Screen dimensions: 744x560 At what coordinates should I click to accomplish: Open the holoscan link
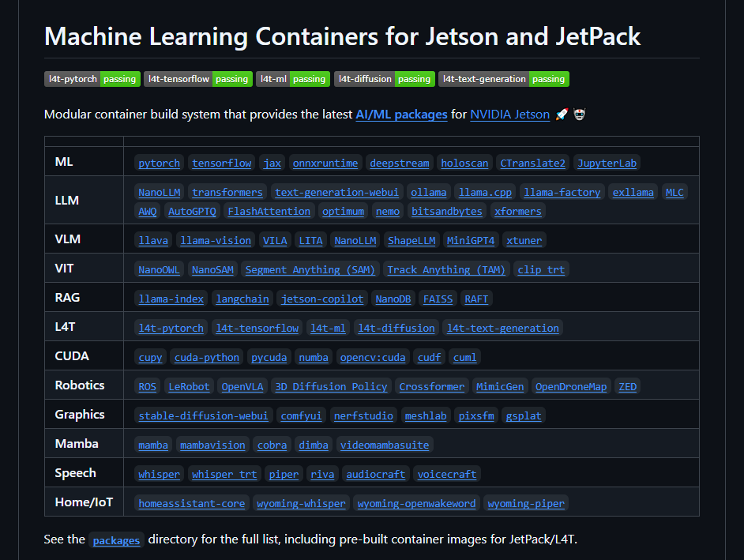coord(464,163)
